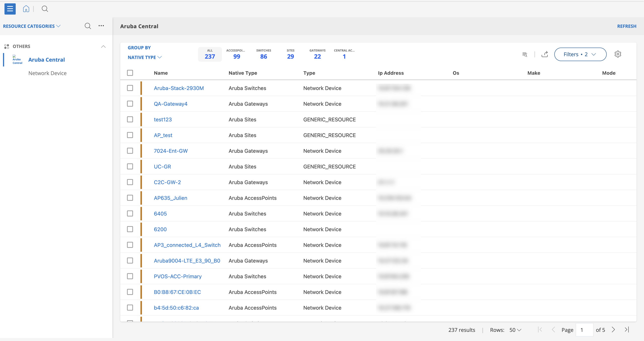This screenshot has height=341, width=644.
Task: Click the Others category grid icon
Action: coord(7,46)
